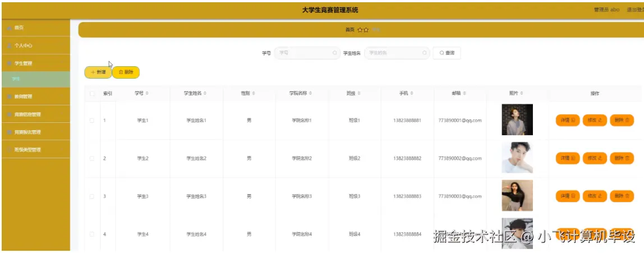The image size is (644, 253).
Task: Click the 索引 column header
Action: pyautogui.click(x=108, y=94)
